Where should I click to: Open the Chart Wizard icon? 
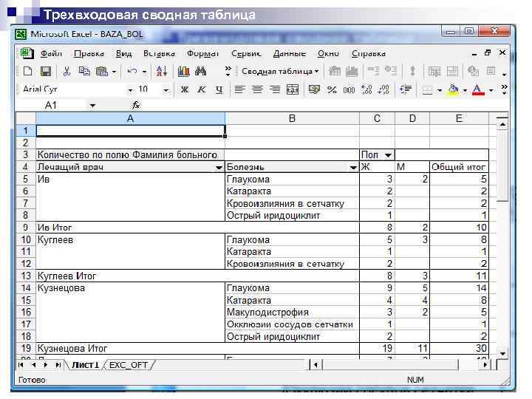(x=183, y=71)
